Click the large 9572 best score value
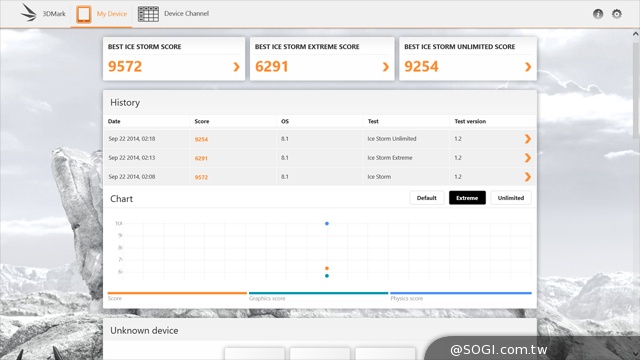Screen dimensions: 640x360 [125, 67]
